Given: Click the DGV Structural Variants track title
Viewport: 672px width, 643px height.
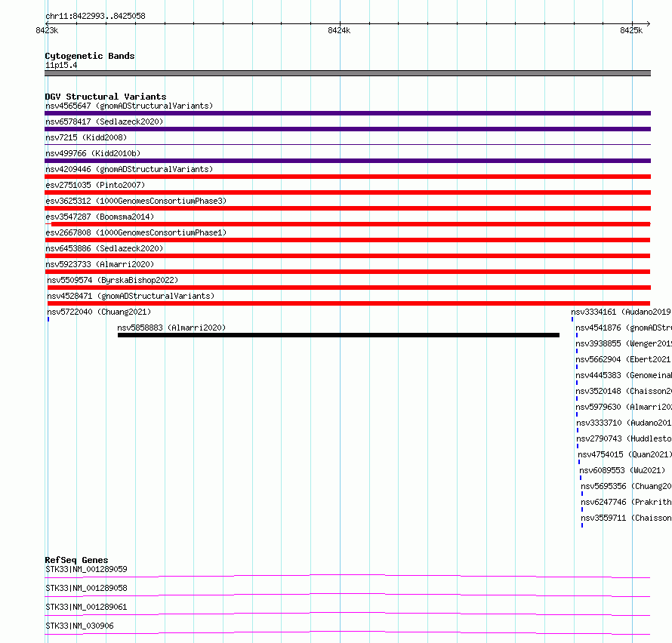Looking at the screenshot, I should coord(106,97).
